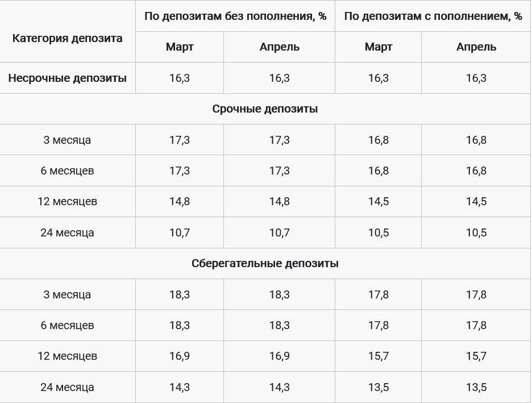Select the "12 месяцев" label under Срочные депозиты

click(x=67, y=201)
